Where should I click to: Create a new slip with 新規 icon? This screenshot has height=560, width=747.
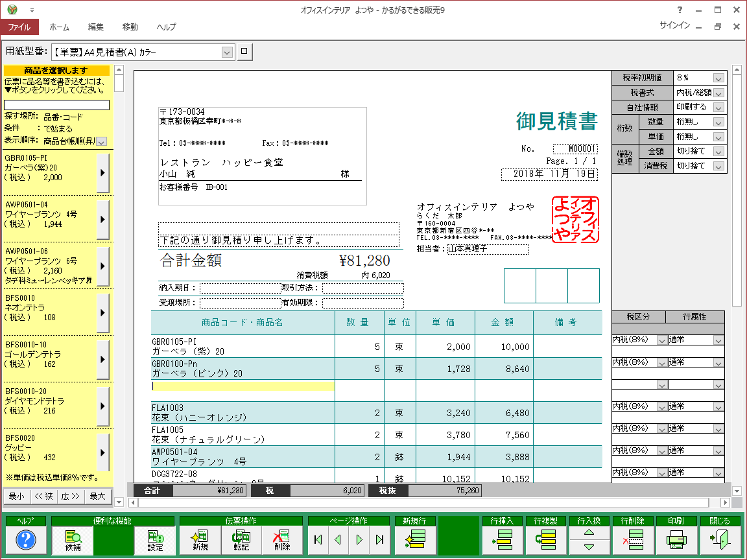click(200, 540)
